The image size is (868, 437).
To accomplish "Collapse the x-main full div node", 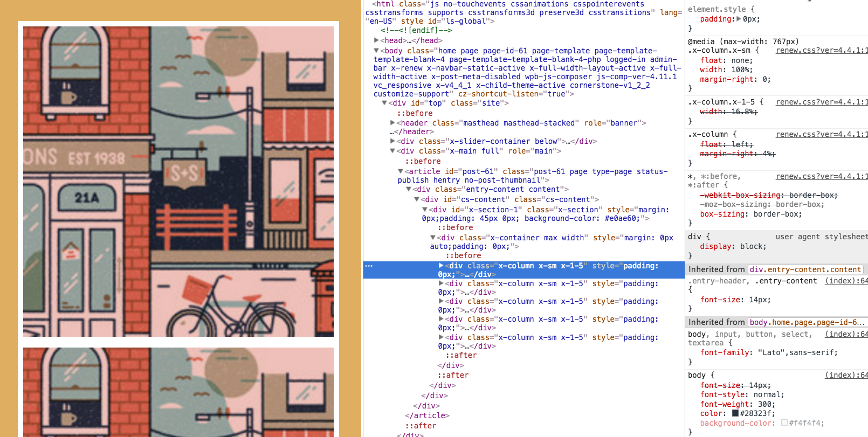I will click(x=392, y=151).
